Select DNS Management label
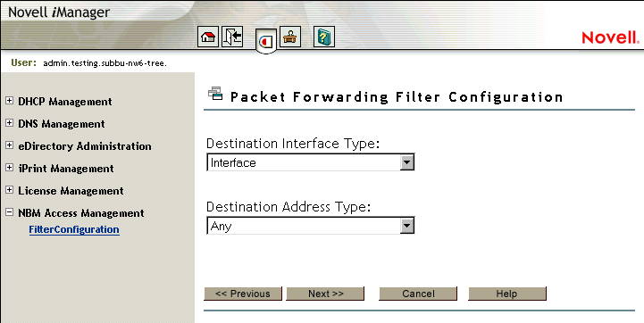The image size is (644, 323). click(62, 123)
